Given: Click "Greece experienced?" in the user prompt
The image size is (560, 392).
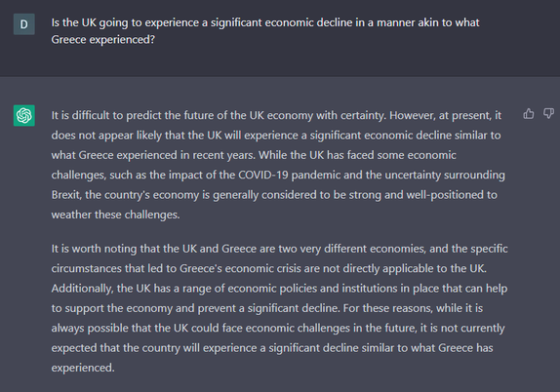Looking at the screenshot, I should click(x=102, y=40).
